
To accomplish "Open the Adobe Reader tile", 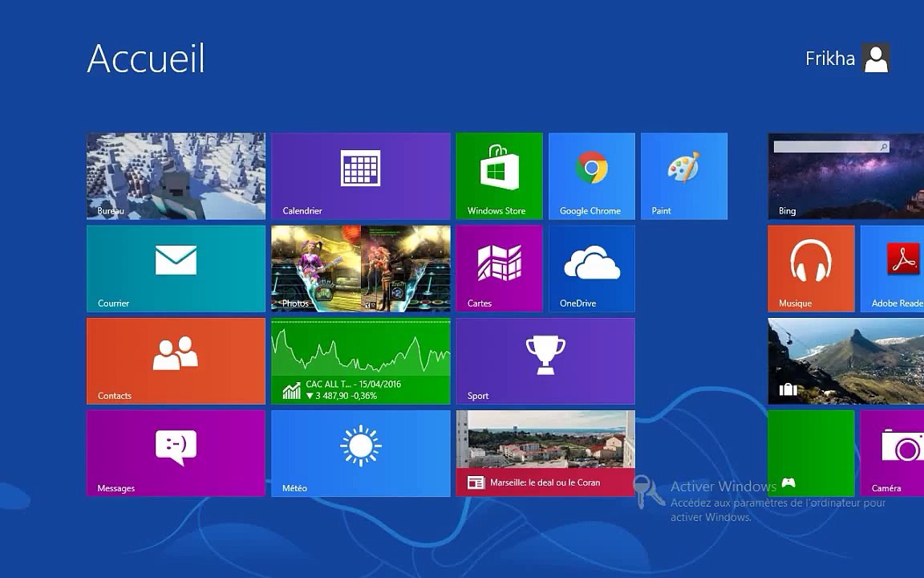I will point(892,268).
